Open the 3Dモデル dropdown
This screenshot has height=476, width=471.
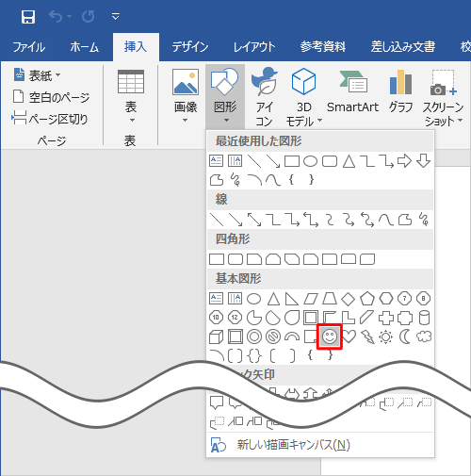pyautogui.click(x=303, y=97)
